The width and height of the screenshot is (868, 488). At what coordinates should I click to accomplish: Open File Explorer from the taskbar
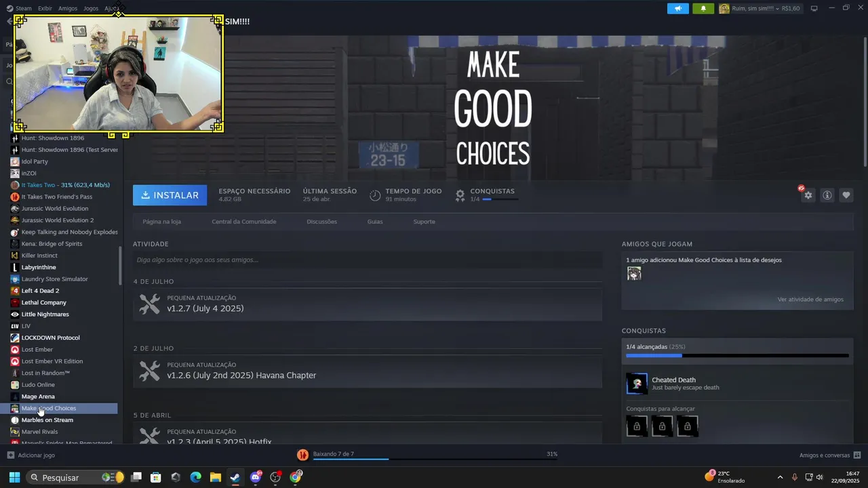pos(215,477)
